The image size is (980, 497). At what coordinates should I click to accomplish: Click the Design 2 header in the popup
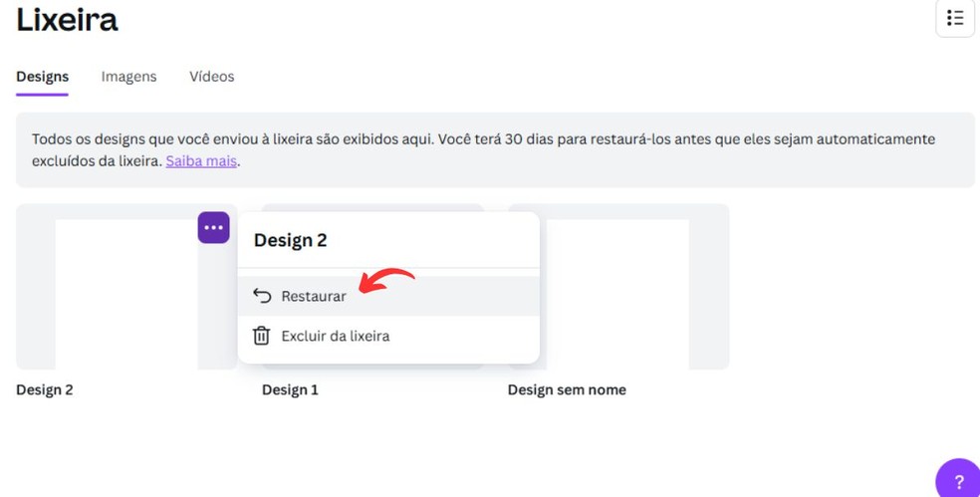click(x=290, y=240)
